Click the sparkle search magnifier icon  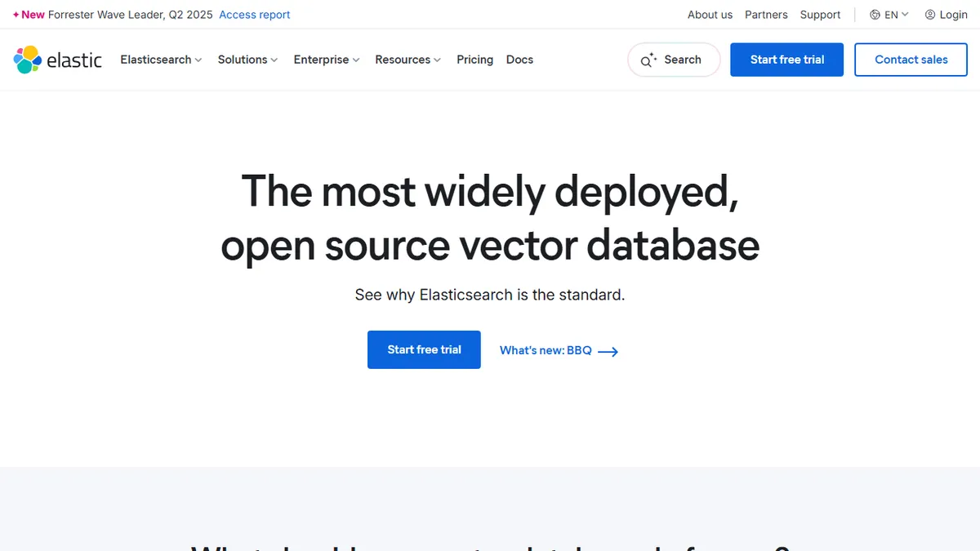[x=648, y=60]
